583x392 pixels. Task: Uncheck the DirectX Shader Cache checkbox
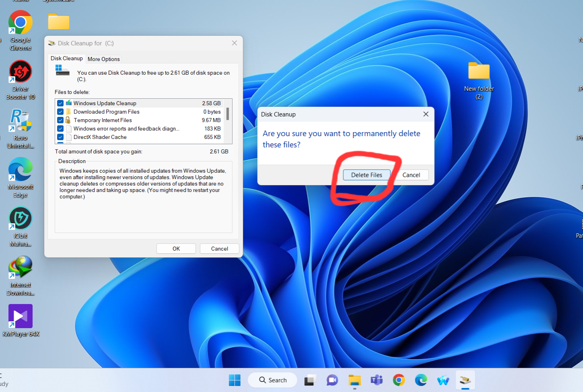(x=60, y=137)
